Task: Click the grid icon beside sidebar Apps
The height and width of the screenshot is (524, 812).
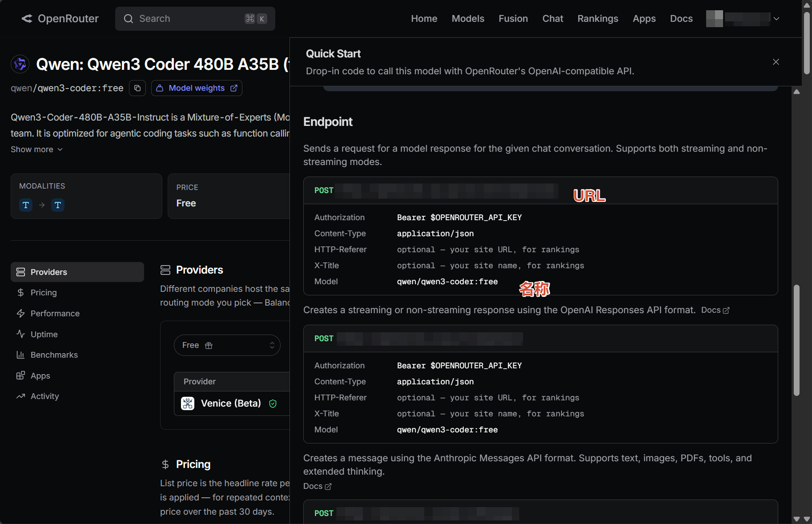Action: [20, 375]
